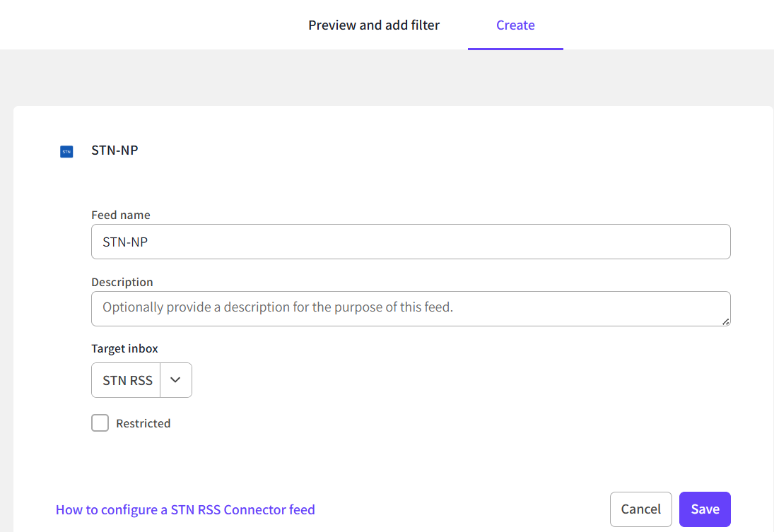This screenshot has width=774, height=532.
Task: Click the gray area above the form card
Action: [387, 78]
